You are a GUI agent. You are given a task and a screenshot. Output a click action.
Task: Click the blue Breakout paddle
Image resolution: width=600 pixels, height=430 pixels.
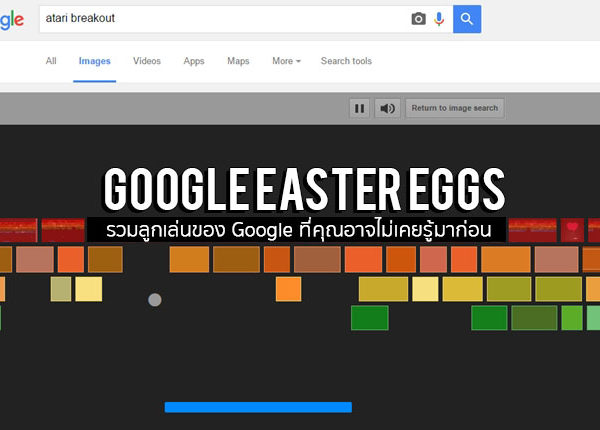point(258,407)
